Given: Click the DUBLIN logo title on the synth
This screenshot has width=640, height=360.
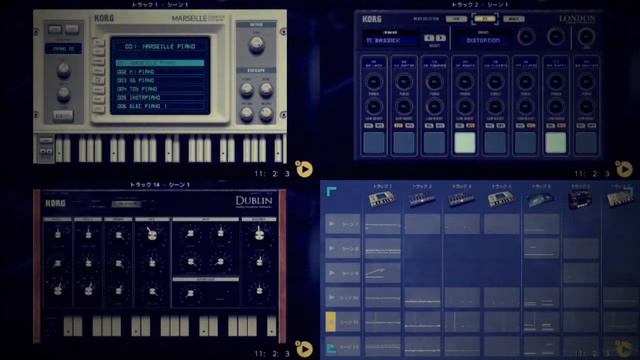Looking at the screenshot, I should click(x=254, y=202).
